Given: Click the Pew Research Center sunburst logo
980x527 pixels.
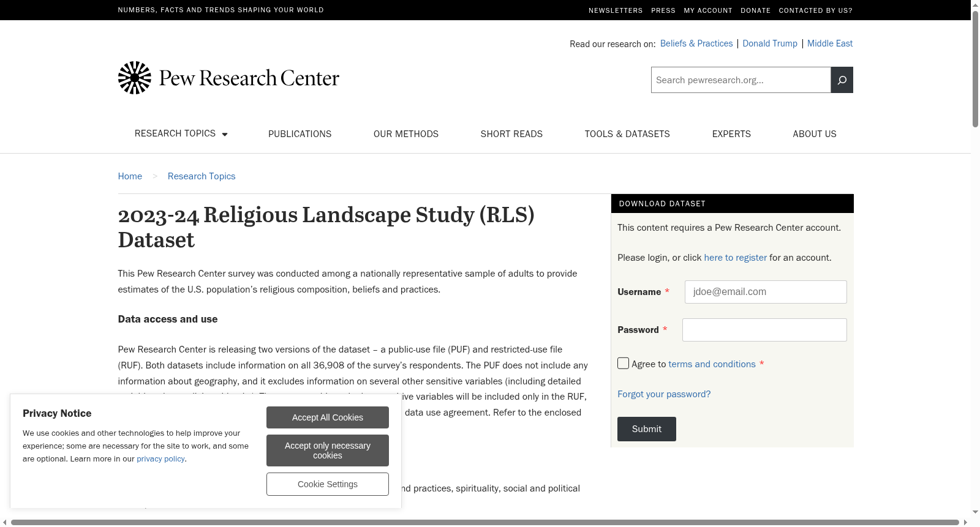Looking at the screenshot, I should 134,78.
